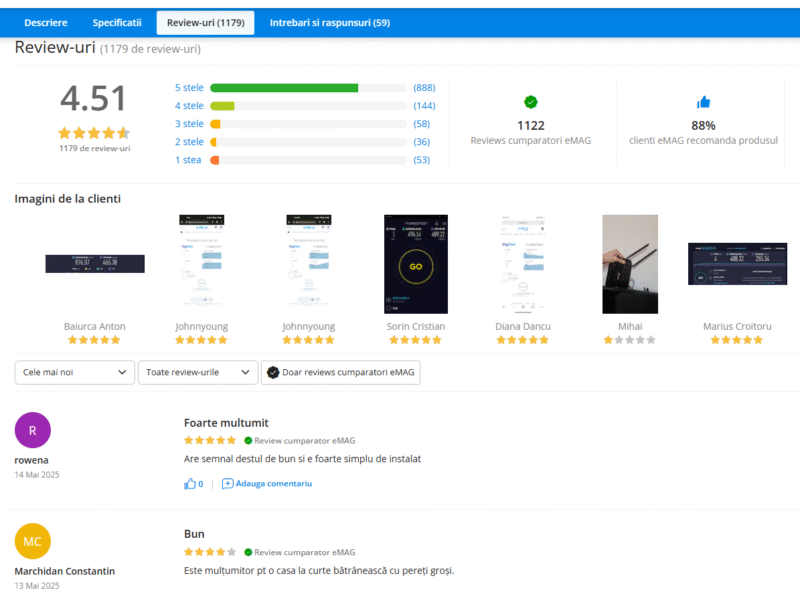This screenshot has width=800, height=590.
Task: Click the four-star rating of Bun review
Action: point(210,552)
